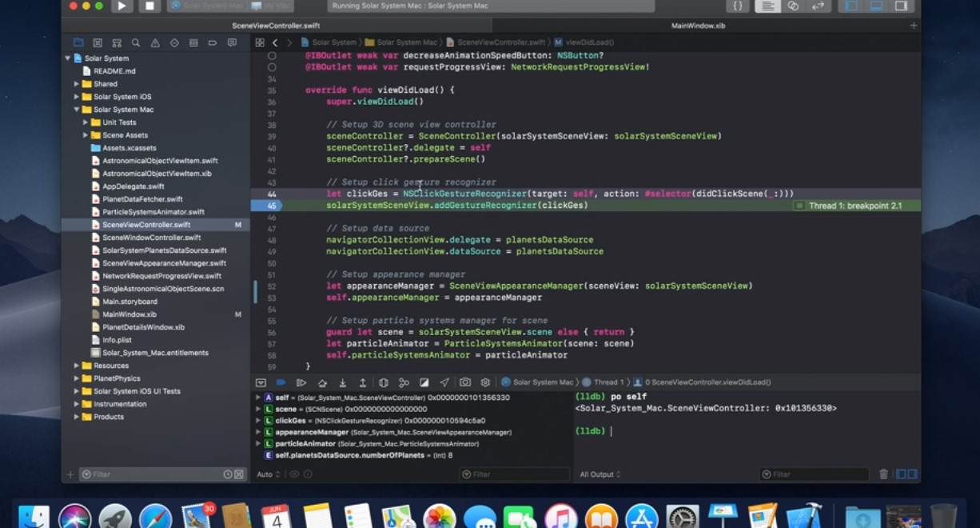Viewport: 980px width, 528px height.
Task: Expand the Scene Assets folder
Action: (86, 135)
